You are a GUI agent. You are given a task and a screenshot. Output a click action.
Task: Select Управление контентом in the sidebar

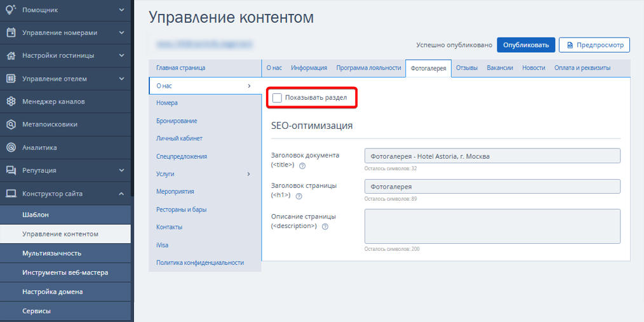pyautogui.click(x=65, y=234)
